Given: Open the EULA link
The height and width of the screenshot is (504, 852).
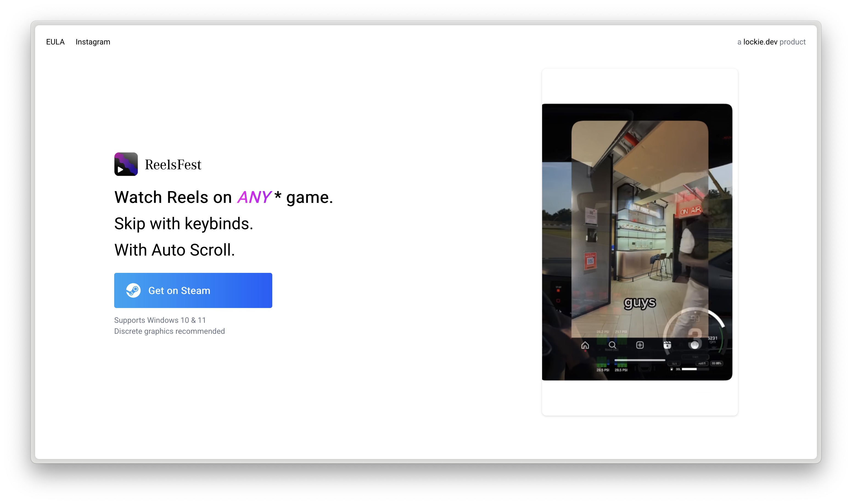Looking at the screenshot, I should coord(55,42).
